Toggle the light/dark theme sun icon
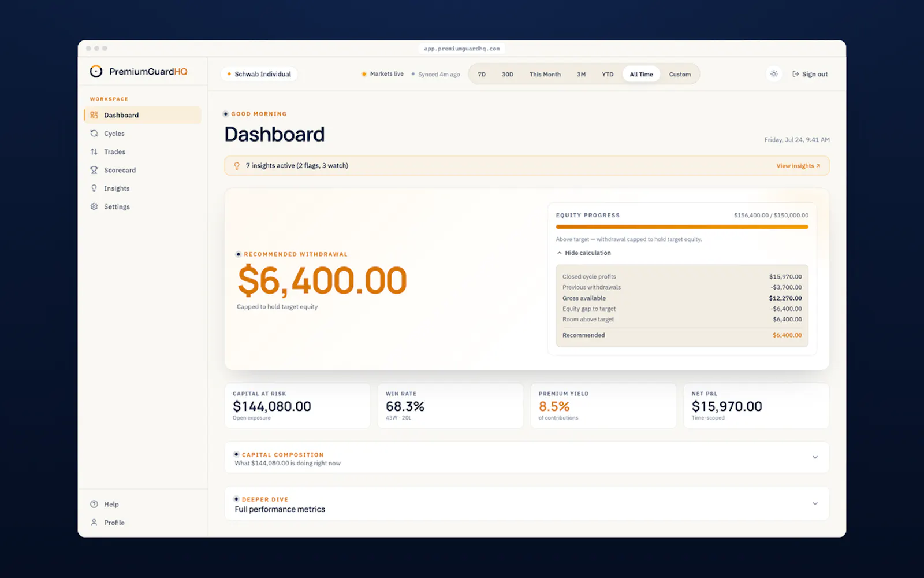 click(x=774, y=74)
